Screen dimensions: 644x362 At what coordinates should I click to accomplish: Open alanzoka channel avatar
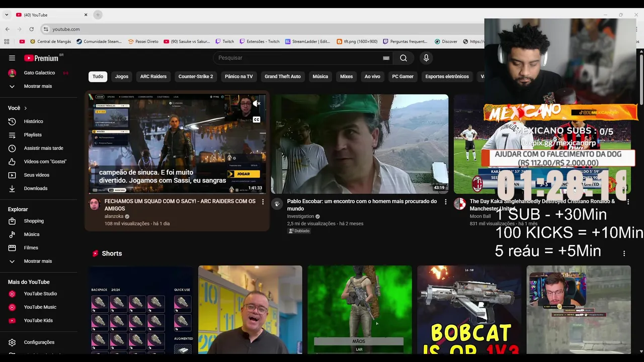coord(94,204)
